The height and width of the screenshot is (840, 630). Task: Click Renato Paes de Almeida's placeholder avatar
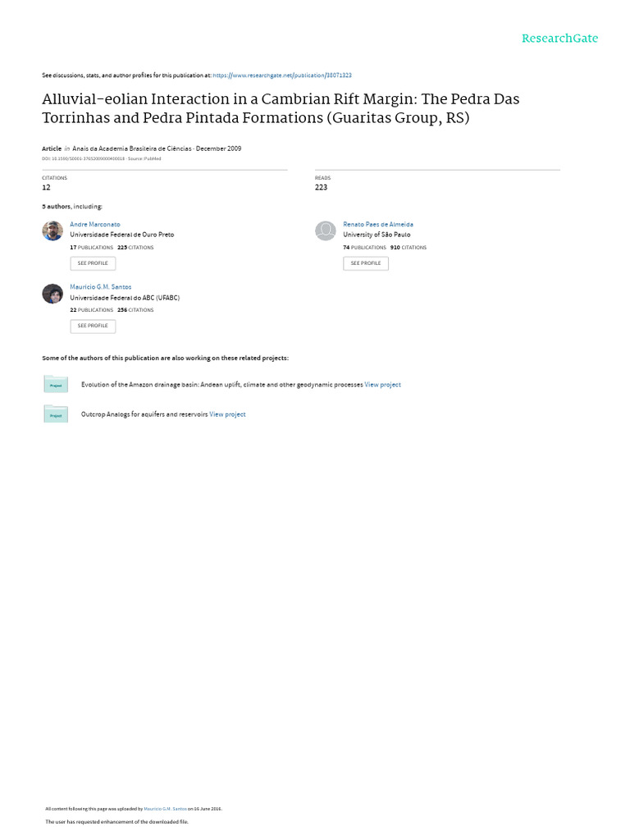(326, 231)
